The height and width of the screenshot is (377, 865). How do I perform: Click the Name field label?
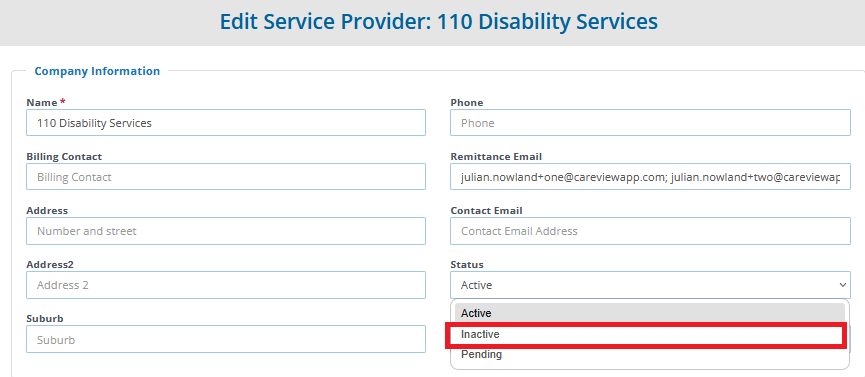pos(42,103)
